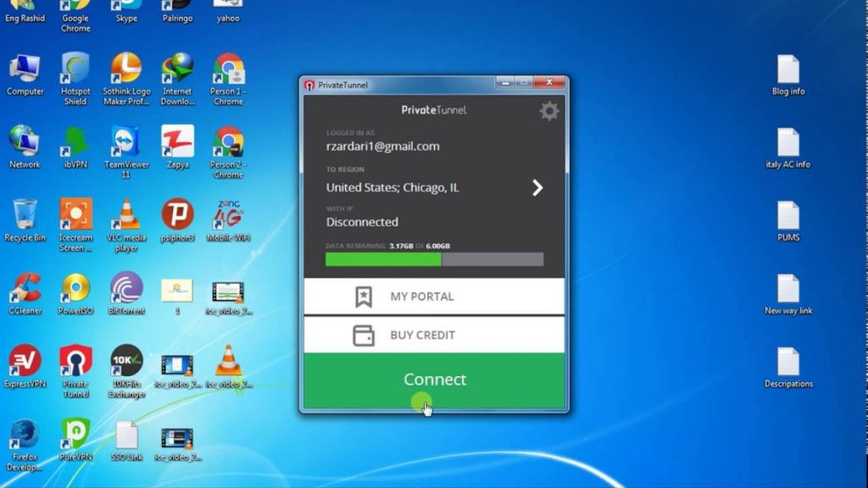Screen dimensions: 868x488
Task: Open PrivateTunnel settings gear icon
Action: pyautogui.click(x=549, y=111)
